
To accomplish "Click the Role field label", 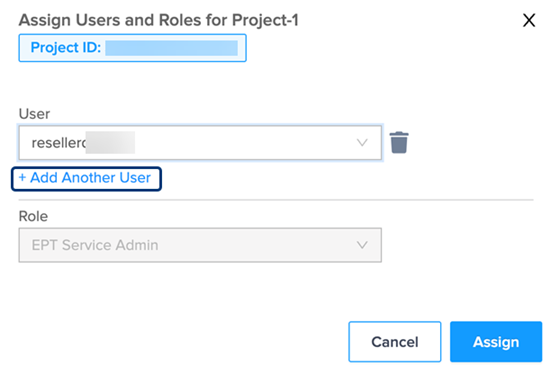I will click(33, 216).
